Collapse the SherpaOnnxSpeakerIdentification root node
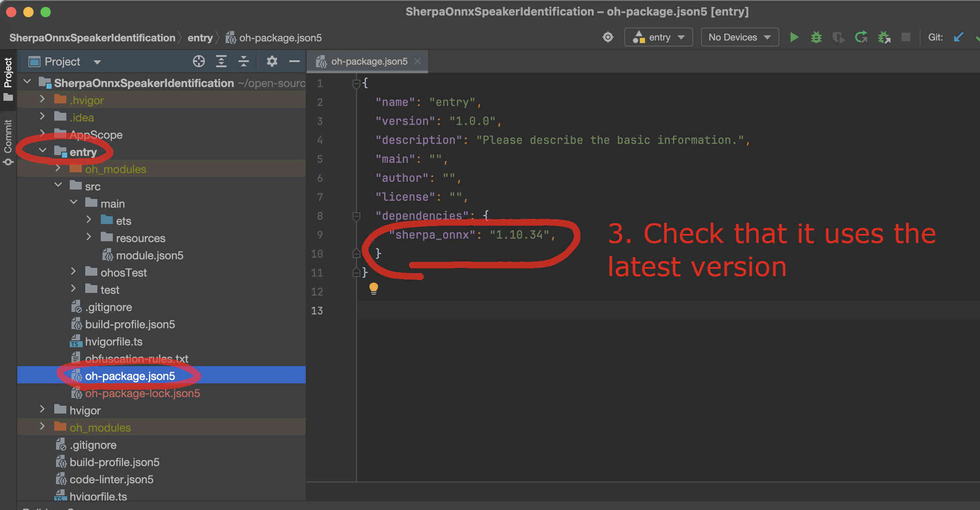The width and height of the screenshot is (980, 510). point(27,81)
